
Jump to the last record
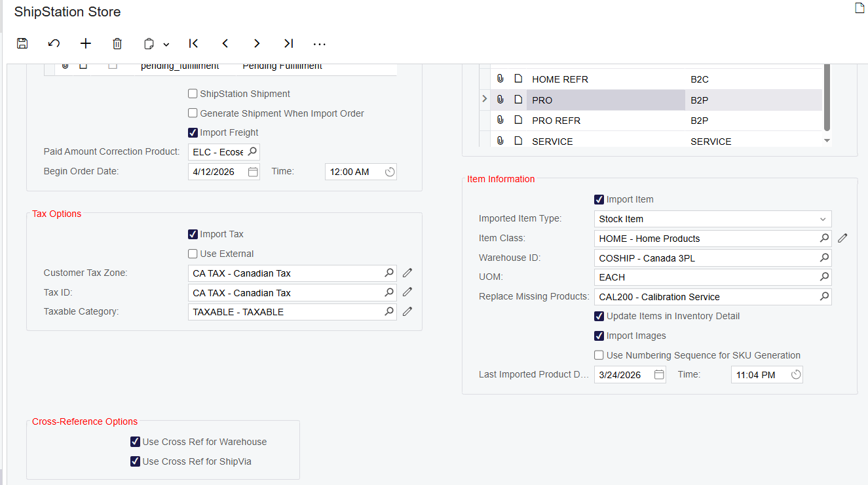288,44
